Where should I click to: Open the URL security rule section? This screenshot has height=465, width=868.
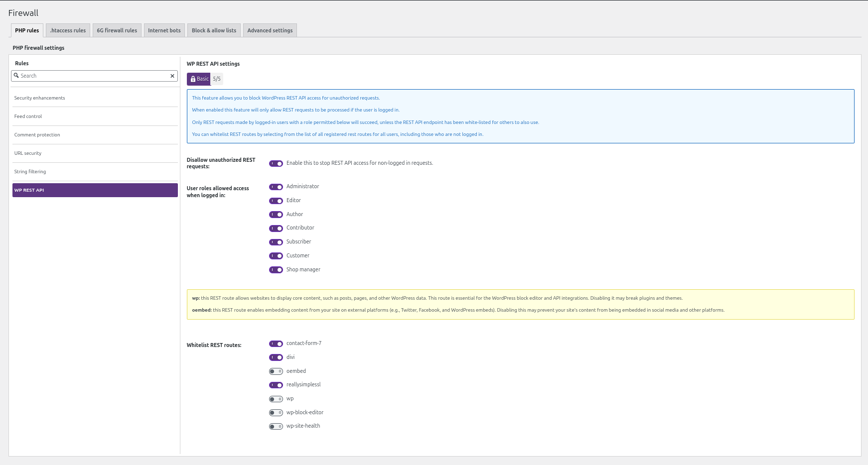click(28, 153)
